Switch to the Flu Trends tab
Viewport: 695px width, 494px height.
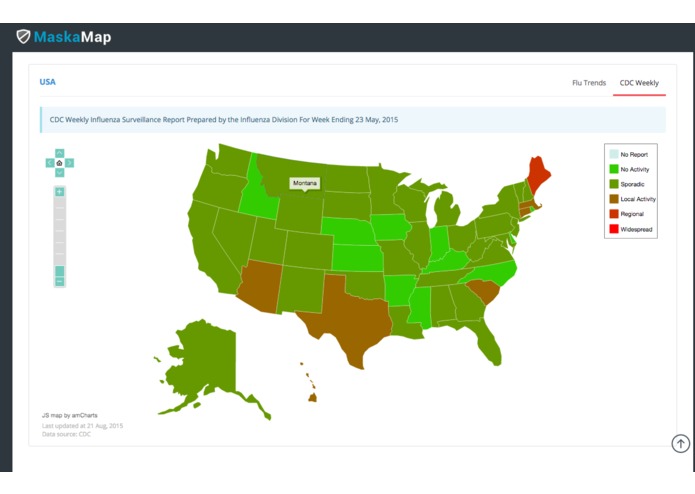(x=589, y=83)
